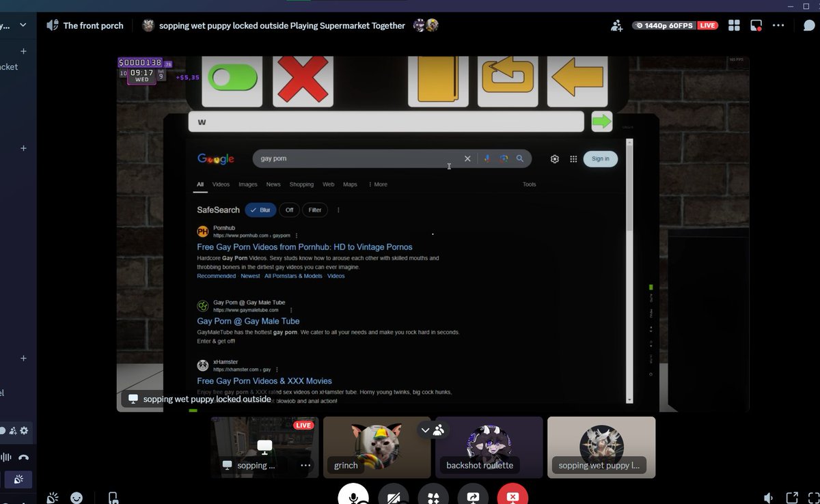Open the Google apps grid
This screenshot has width=820, height=504.
point(573,158)
